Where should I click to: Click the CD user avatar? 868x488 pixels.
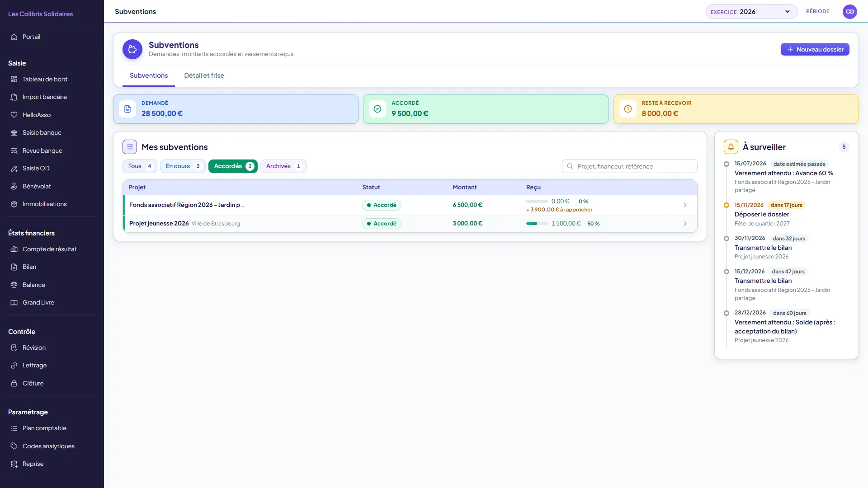(850, 12)
